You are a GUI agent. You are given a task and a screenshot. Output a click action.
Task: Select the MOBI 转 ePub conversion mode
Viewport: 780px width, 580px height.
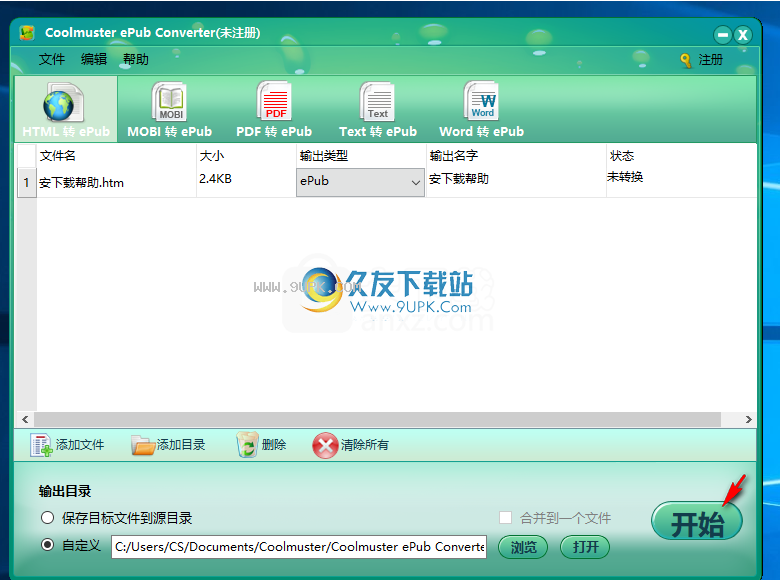pos(170,109)
